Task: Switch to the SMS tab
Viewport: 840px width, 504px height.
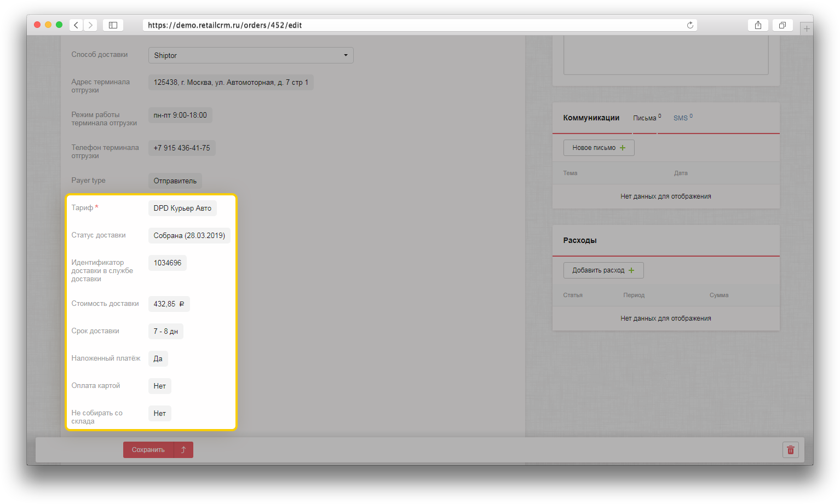Action: pyautogui.click(x=681, y=118)
